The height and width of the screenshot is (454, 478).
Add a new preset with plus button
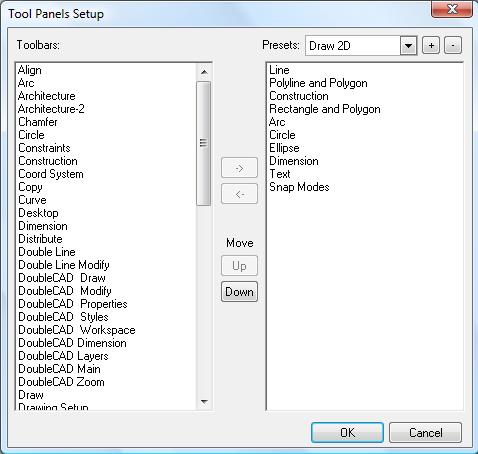coord(431,45)
